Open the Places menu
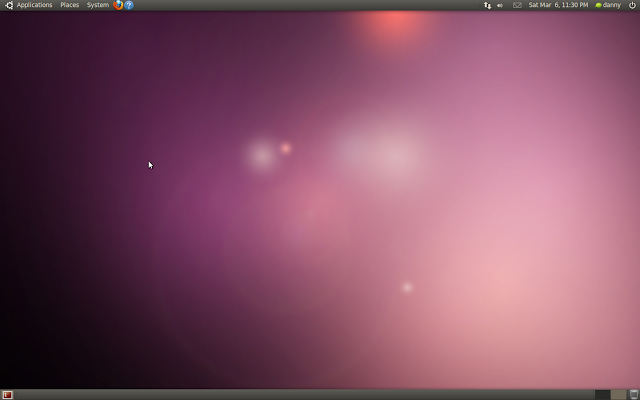The image size is (640, 400). (69, 5)
